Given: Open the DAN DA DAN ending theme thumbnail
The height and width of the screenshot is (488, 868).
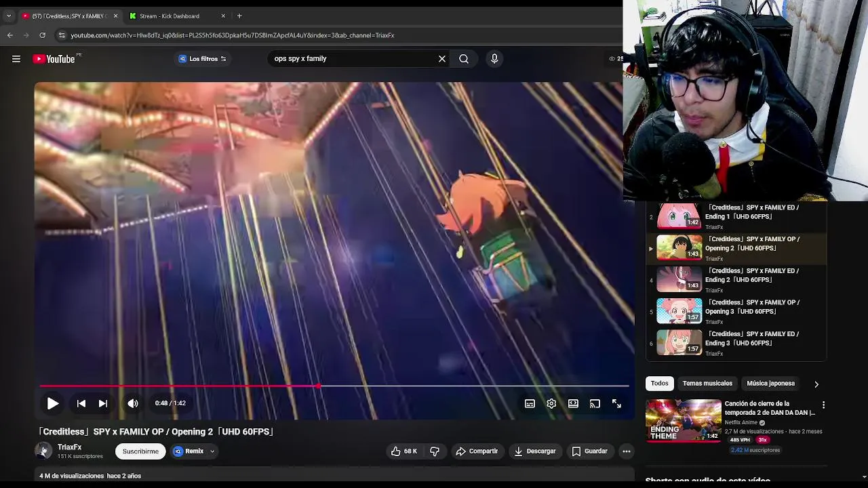Looking at the screenshot, I should tap(684, 420).
